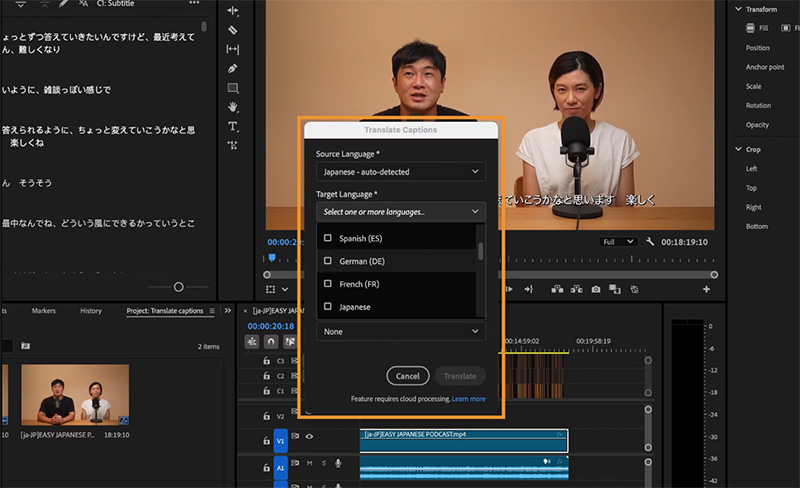The width and height of the screenshot is (800, 488).
Task: Open the Full playback resolution dropdown
Action: click(x=618, y=241)
